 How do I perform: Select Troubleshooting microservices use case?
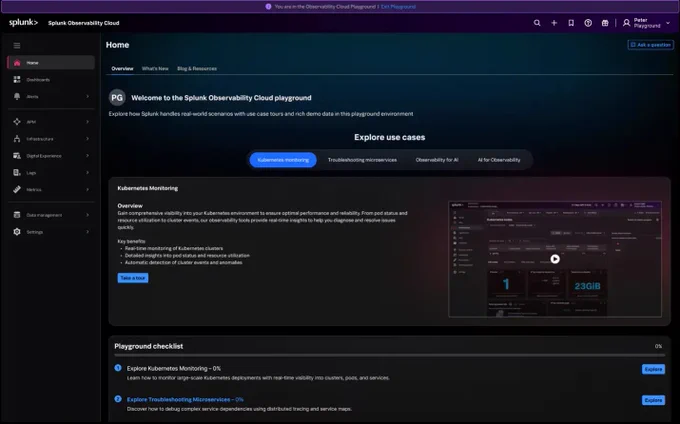click(x=362, y=160)
